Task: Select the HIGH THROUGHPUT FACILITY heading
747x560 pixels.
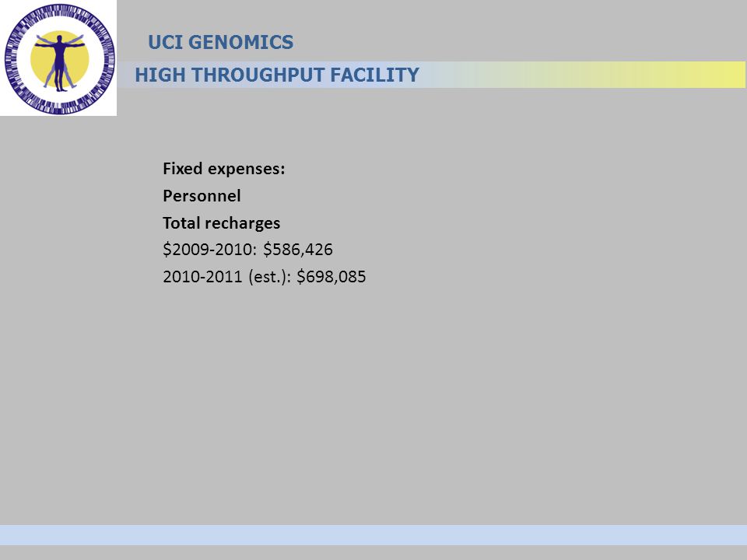Action: click(277, 75)
